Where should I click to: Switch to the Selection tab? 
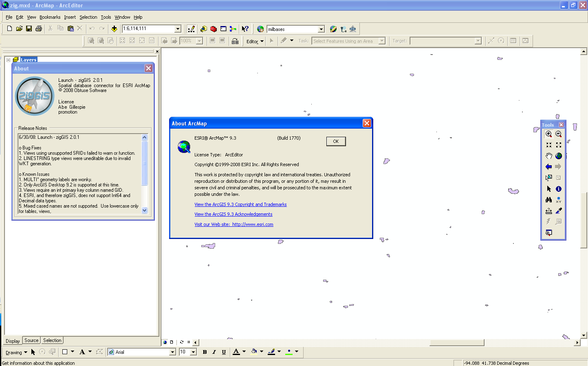point(52,340)
